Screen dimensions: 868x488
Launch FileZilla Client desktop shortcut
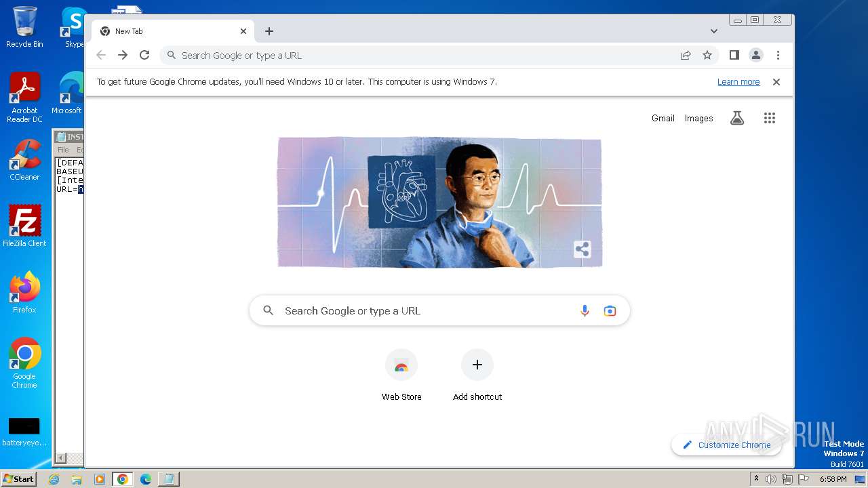[24, 226]
